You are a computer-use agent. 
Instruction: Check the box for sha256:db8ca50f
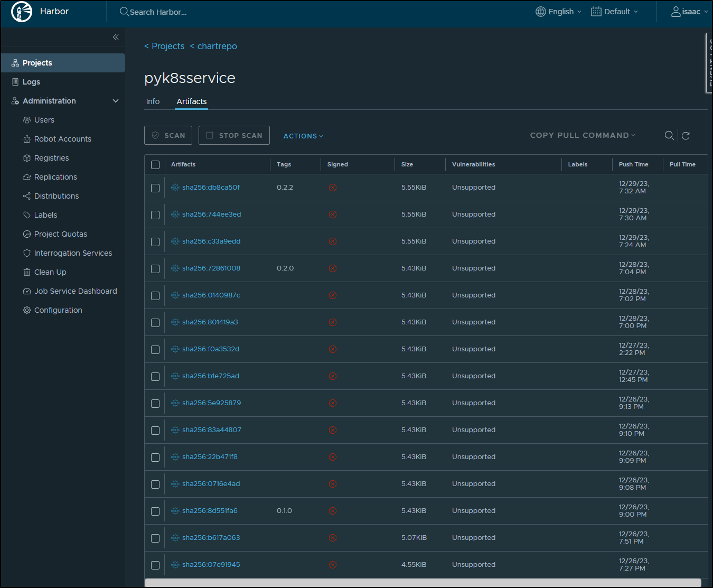point(155,188)
